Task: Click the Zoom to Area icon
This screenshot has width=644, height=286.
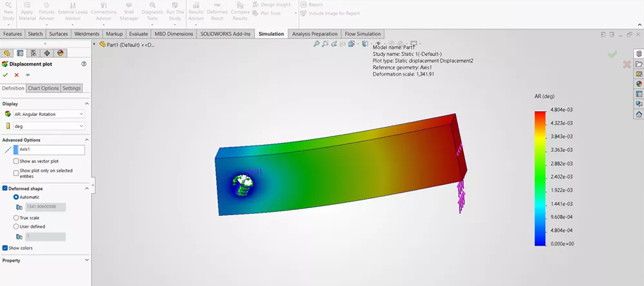Action: 325,44
